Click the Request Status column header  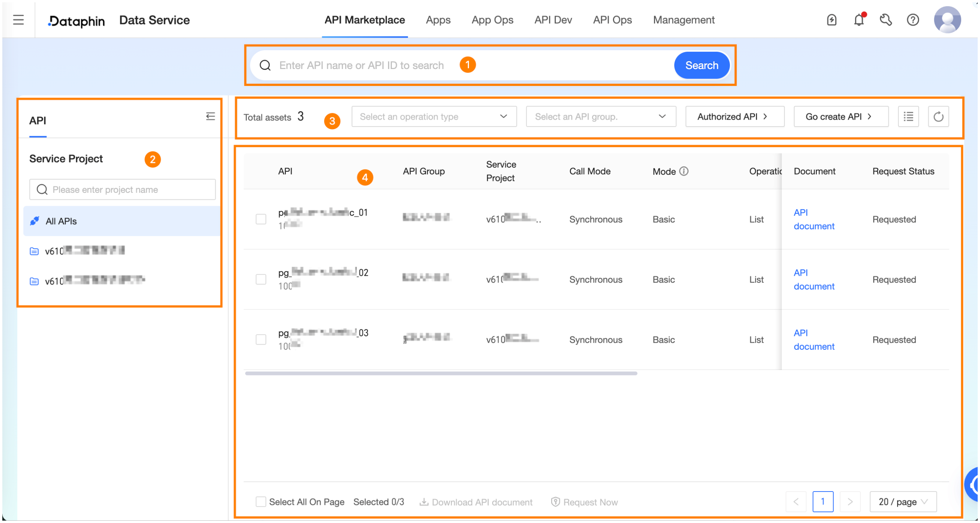pyautogui.click(x=904, y=171)
